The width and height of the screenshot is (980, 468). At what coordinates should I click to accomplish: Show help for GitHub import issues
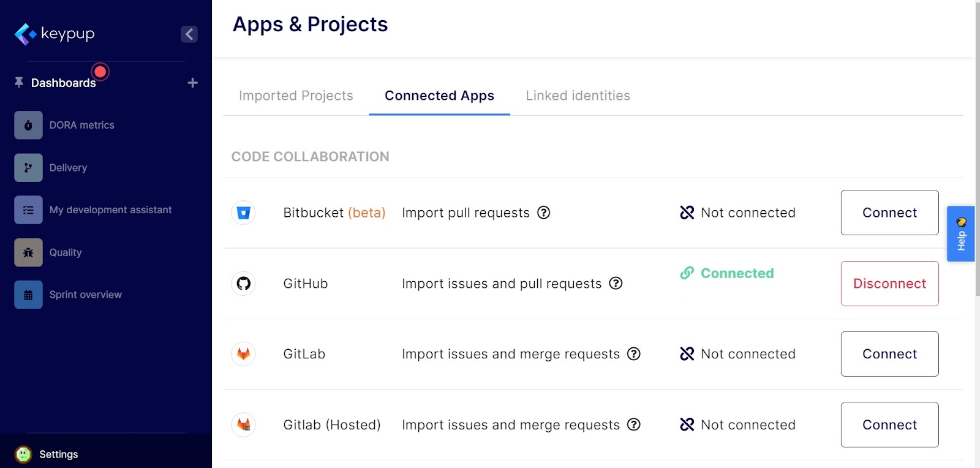[x=616, y=283]
